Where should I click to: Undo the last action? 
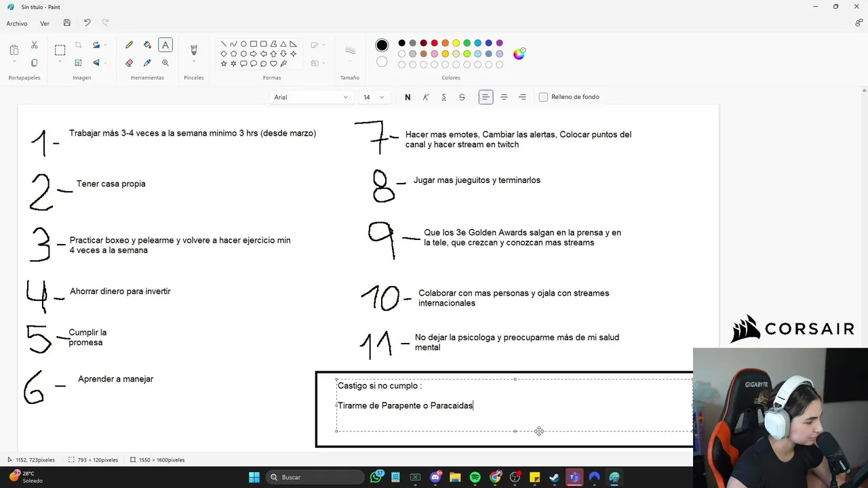click(87, 22)
